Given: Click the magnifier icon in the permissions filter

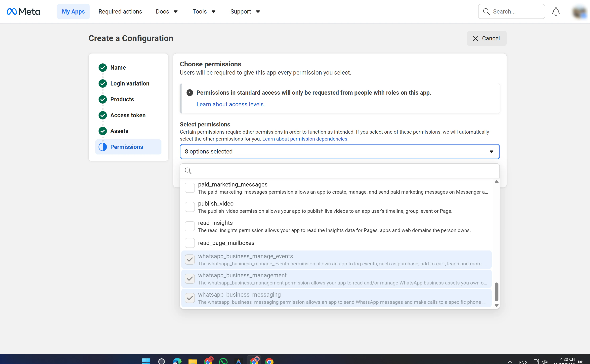Looking at the screenshot, I should pos(188,171).
